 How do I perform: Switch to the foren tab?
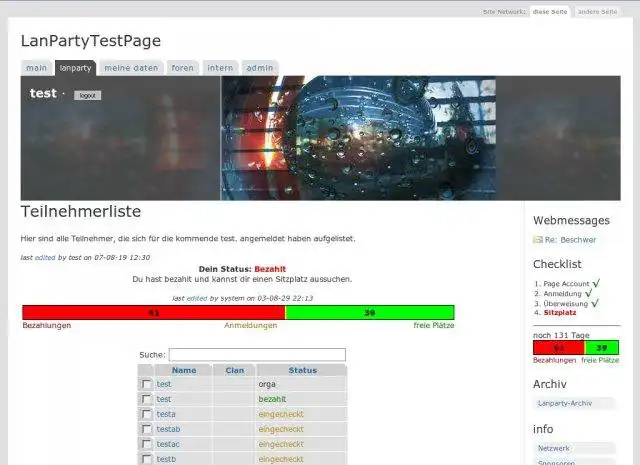[x=182, y=68]
